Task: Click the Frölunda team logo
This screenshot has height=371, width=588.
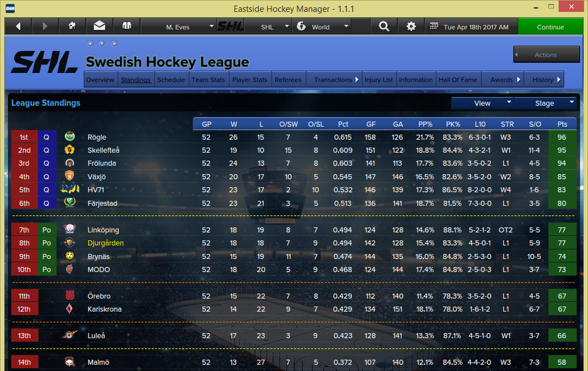Action: coord(69,163)
